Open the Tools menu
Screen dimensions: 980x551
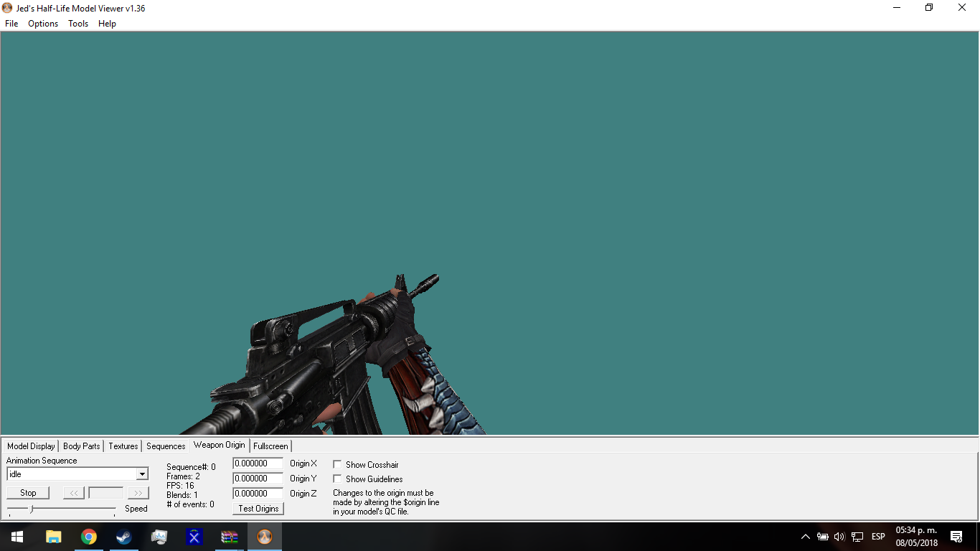(78, 24)
